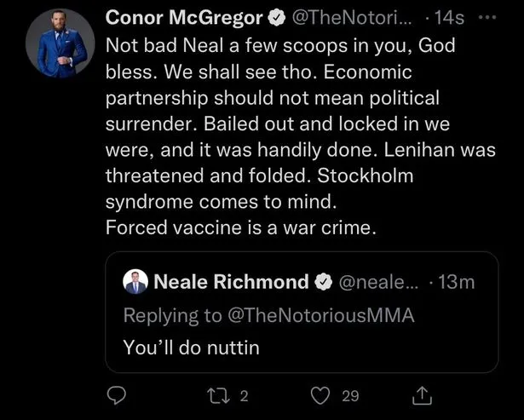
Task: Click Neale Richmond's verified badge
Action: pyautogui.click(x=323, y=282)
